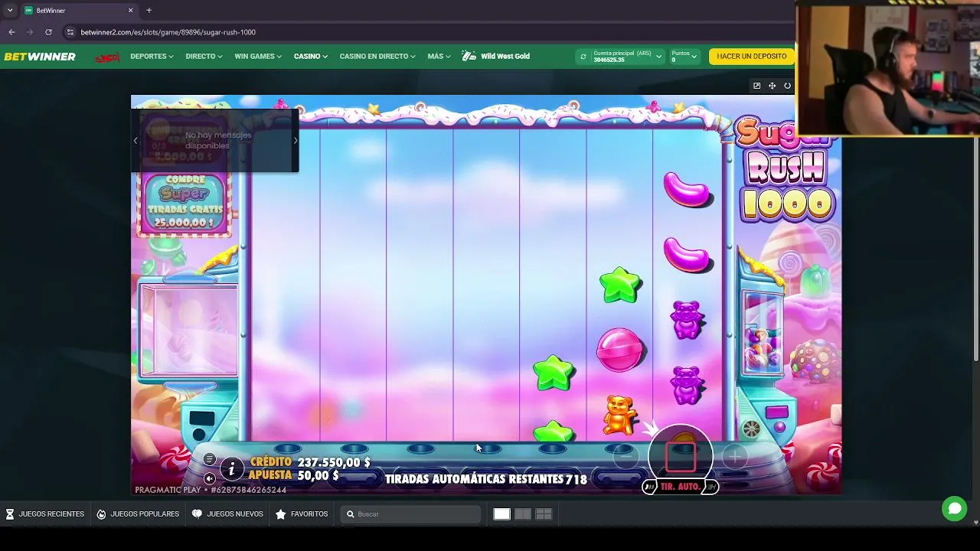Viewport: 980px width, 551px height.
Task: Buy Super Tiradas Gratis for 25.000,00 $
Action: pyautogui.click(x=185, y=203)
